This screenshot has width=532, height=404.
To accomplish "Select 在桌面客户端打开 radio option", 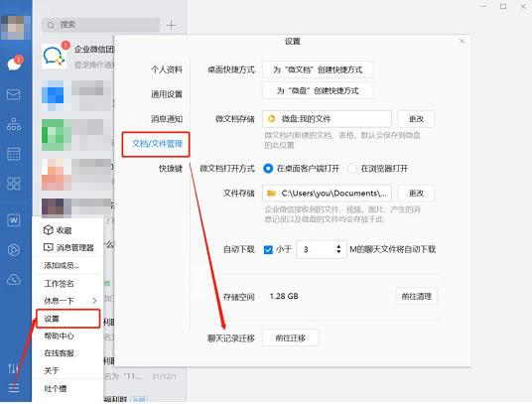I will pos(268,168).
